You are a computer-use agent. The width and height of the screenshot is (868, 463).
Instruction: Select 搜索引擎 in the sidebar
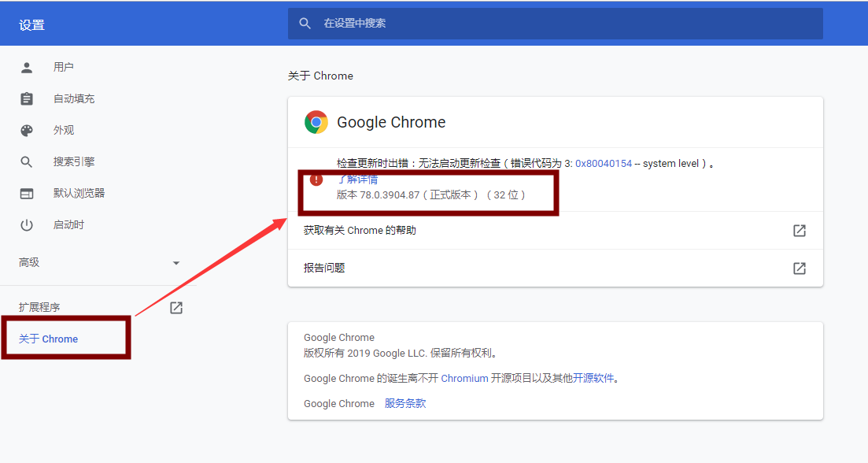click(74, 161)
